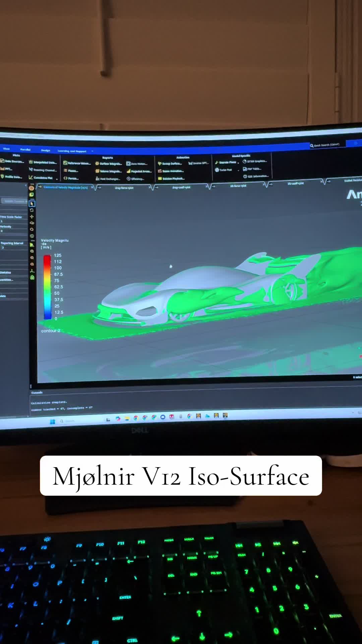Switch to lift-coeff-rplot tab
This screenshot has width=362, height=644.
pos(296,183)
